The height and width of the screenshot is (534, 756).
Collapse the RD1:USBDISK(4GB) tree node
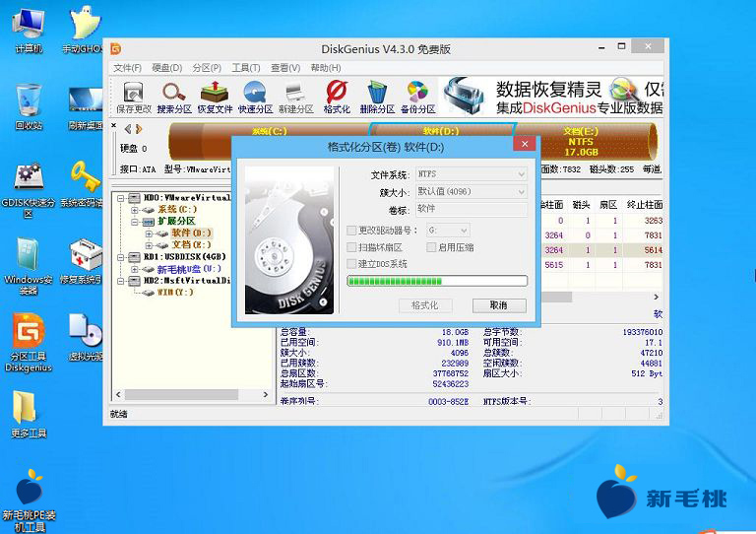click(x=121, y=257)
